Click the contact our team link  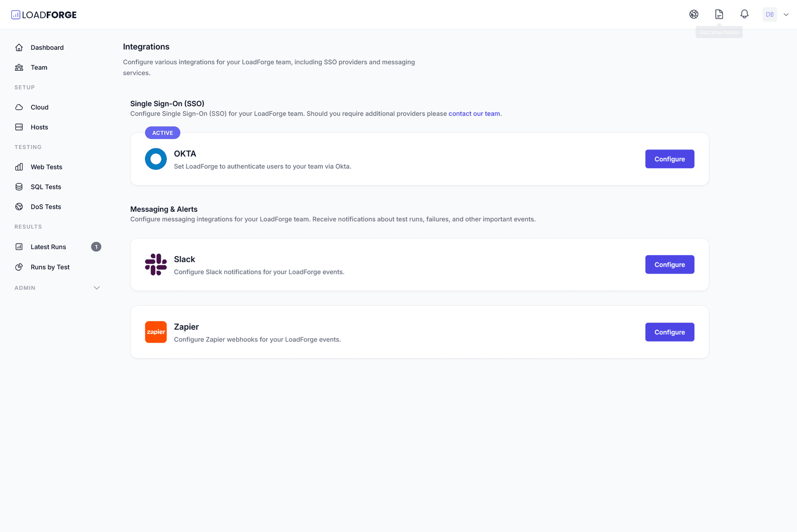pyautogui.click(x=474, y=114)
